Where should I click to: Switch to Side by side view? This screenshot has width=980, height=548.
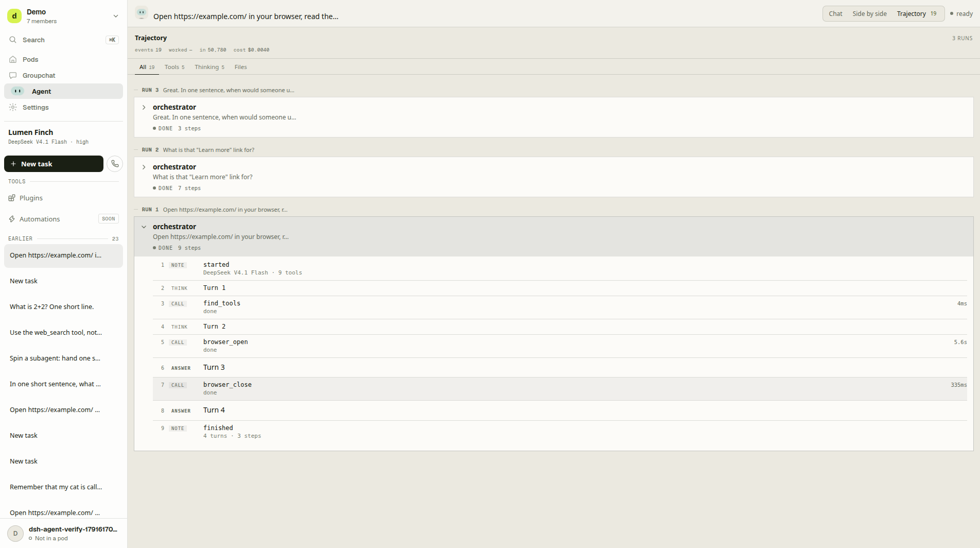tap(869, 13)
